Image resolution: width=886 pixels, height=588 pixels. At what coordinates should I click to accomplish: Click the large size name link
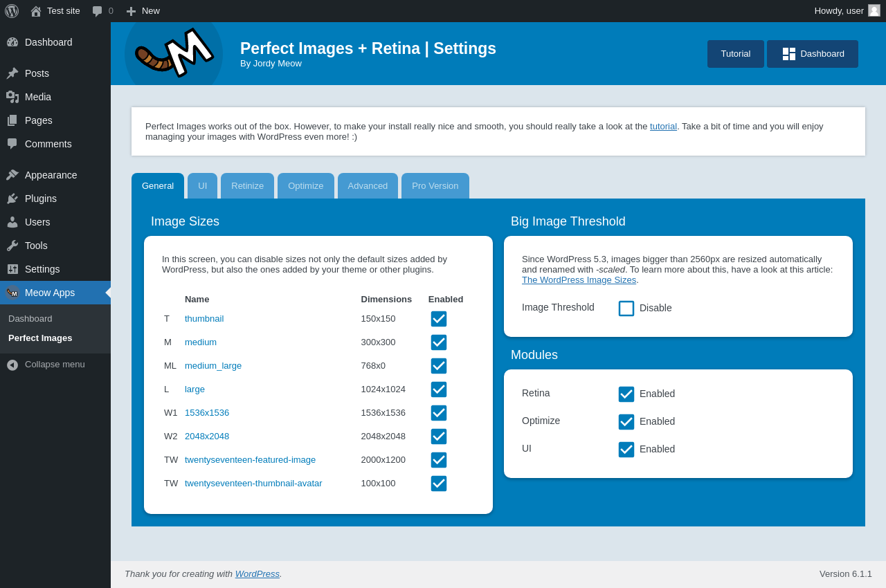(195, 389)
